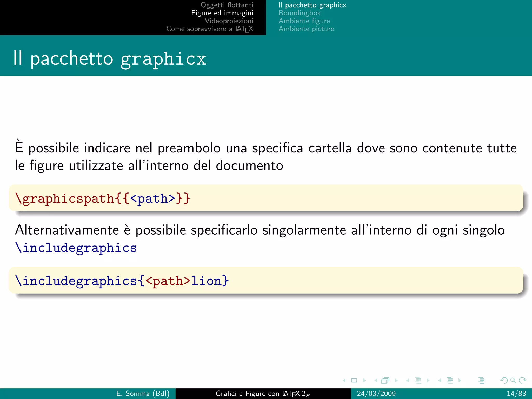Jump to section Videoproiezioni
532x399 pixels.
(x=229, y=21)
